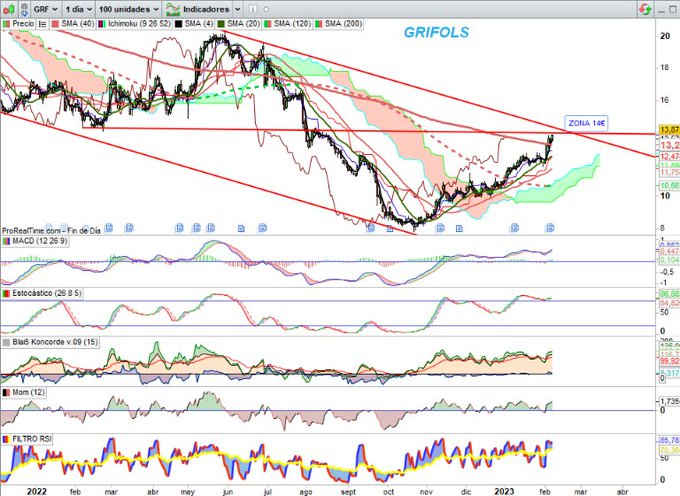Open the Estocástico (26 8 5) panel label
The image size is (680, 496).
click(x=46, y=293)
